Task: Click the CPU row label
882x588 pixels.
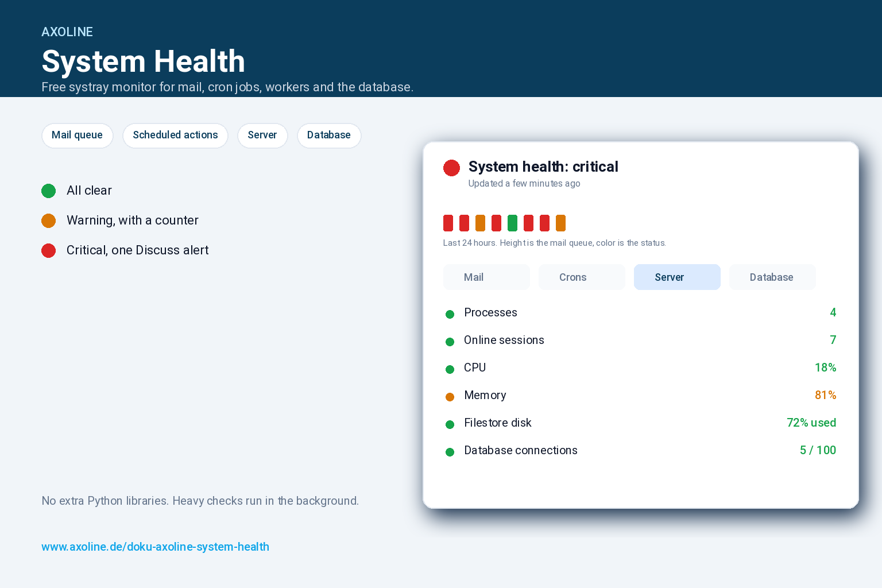Action: [x=475, y=367]
